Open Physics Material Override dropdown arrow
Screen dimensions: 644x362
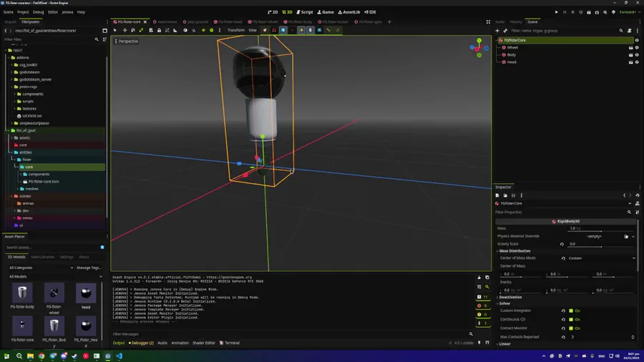(x=633, y=236)
